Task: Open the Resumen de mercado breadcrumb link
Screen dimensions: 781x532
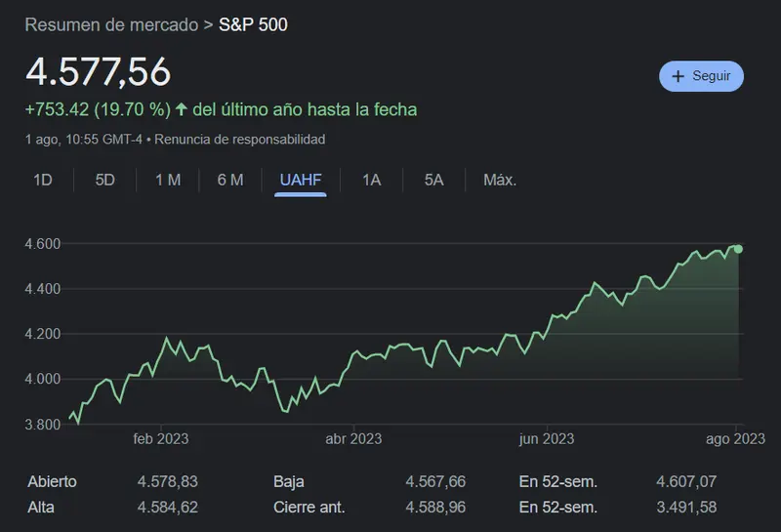Action: coord(111,25)
